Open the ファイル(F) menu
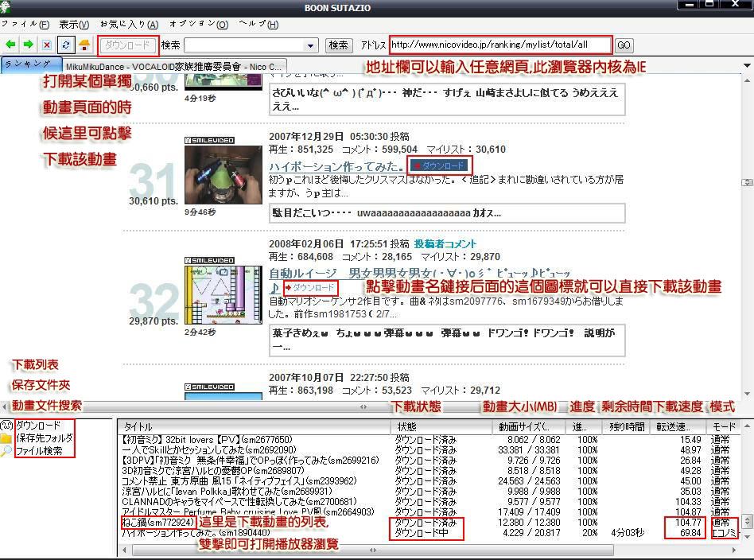 (25, 24)
